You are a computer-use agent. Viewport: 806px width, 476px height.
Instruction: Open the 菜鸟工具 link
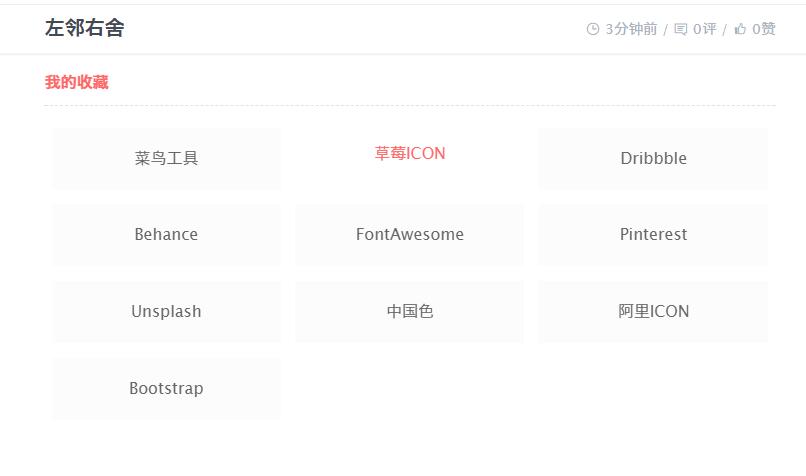click(x=166, y=158)
